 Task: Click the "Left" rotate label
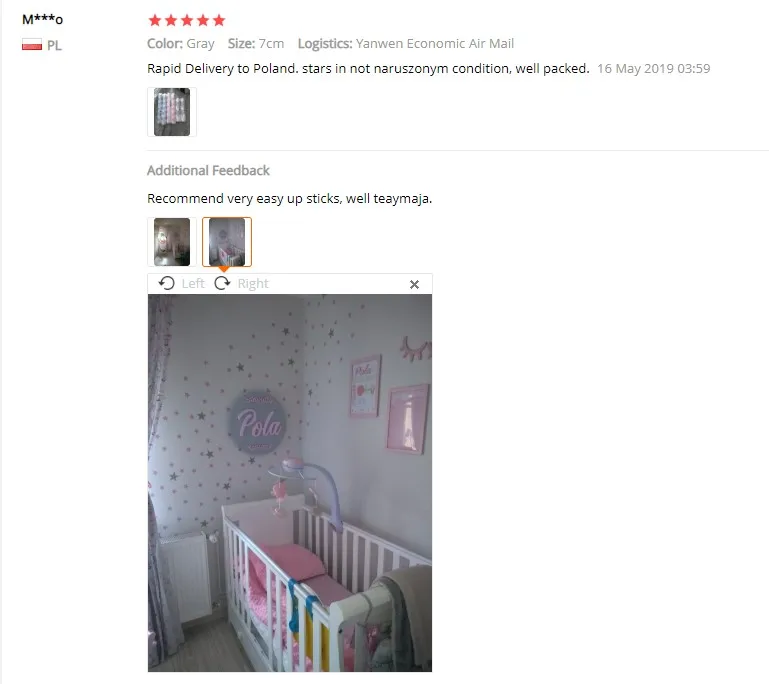[193, 283]
